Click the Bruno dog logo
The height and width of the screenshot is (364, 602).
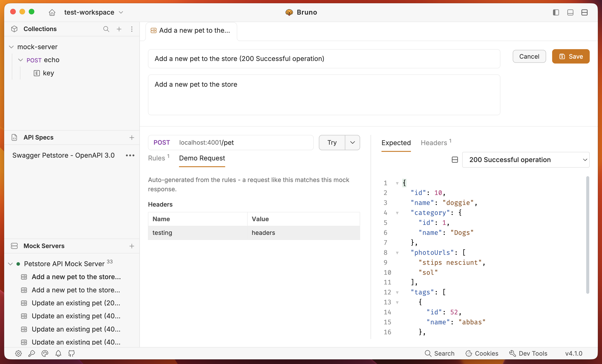tap(289, 12)
